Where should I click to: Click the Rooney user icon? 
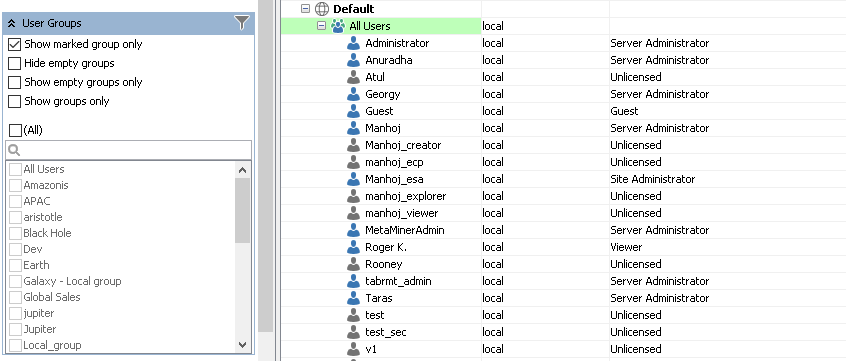pyautogui.click(x=353, y=264)
